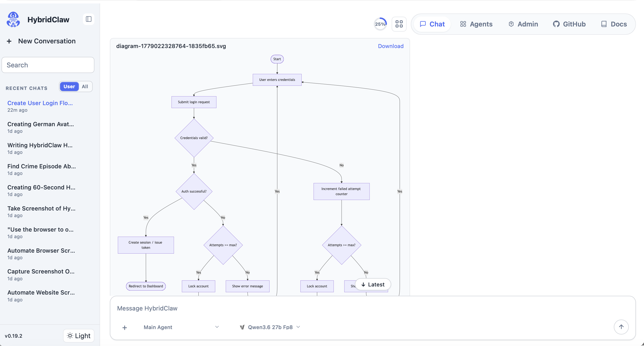644x346 pixels.
Task: Open the Capture Screenshot O... chat
Action: pyautogui.click(x=48, y=274)
